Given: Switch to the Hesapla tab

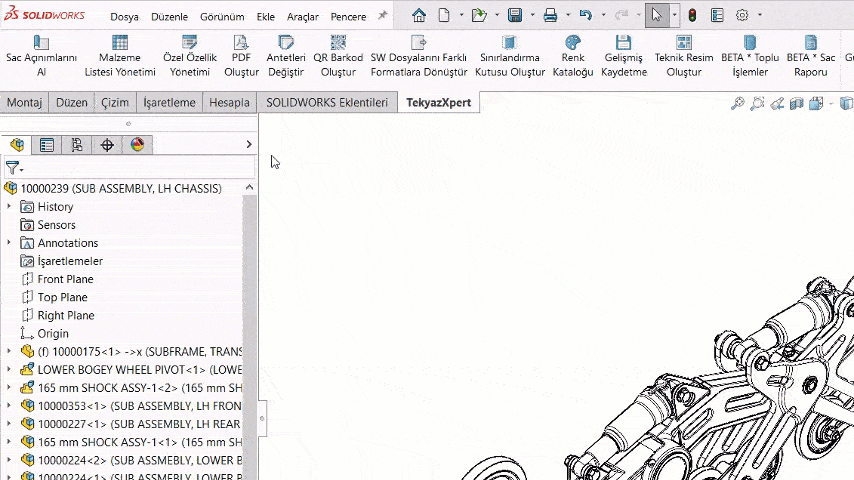Looking at the screenshot, I should [229, 102].
